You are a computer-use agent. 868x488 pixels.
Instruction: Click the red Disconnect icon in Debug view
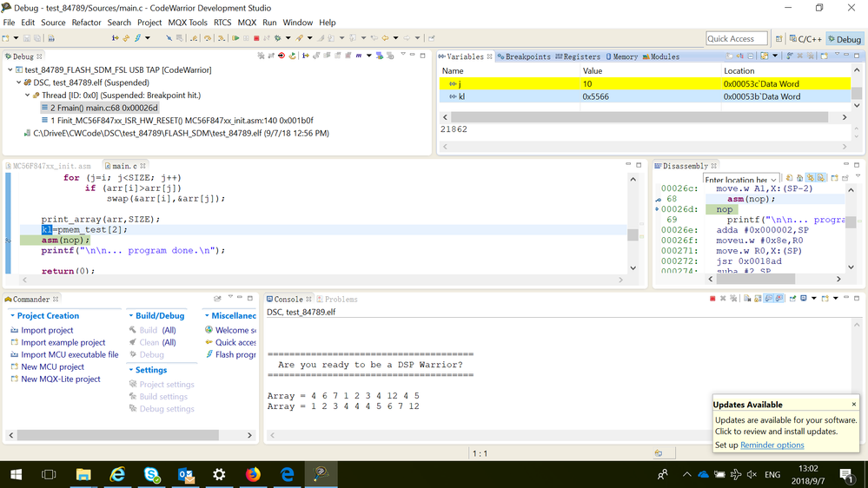[x=282, y=56]
